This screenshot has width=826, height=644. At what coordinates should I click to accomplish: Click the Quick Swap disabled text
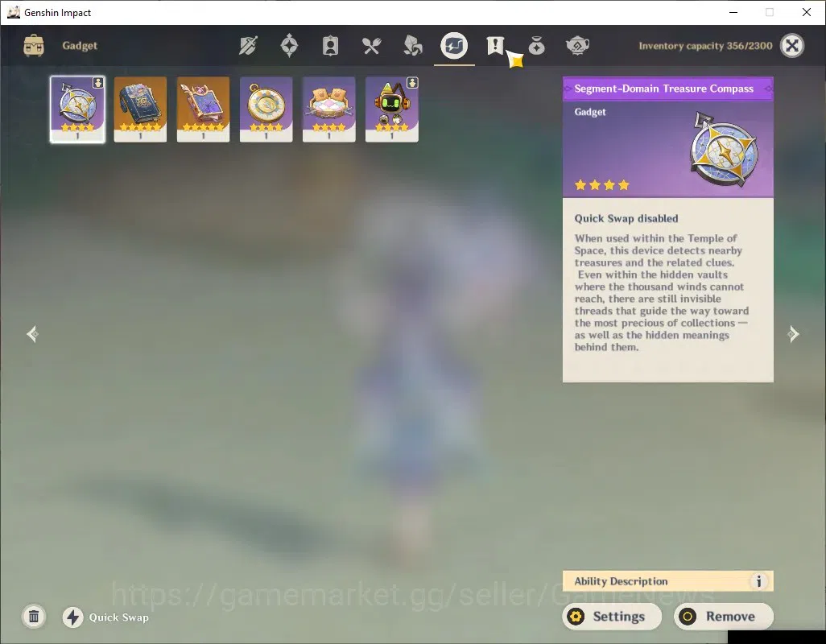pos(626,218)
